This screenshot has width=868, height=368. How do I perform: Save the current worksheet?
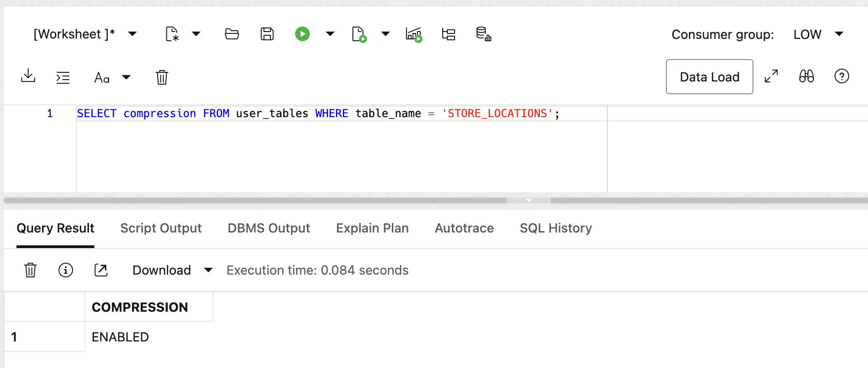tap(267, 34)
